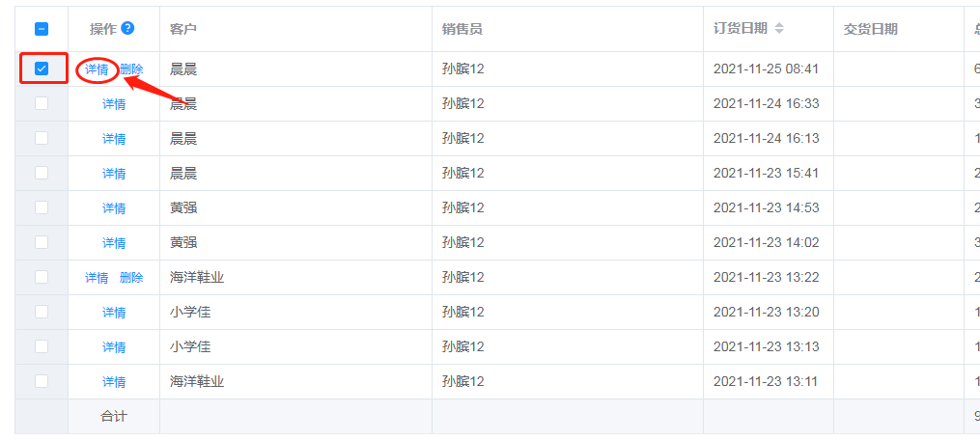Viewport: 980px width, 440px height.
Task: View 详情 of the 2021-11-23 15:41 order
Action: click(x=114, y=174)
